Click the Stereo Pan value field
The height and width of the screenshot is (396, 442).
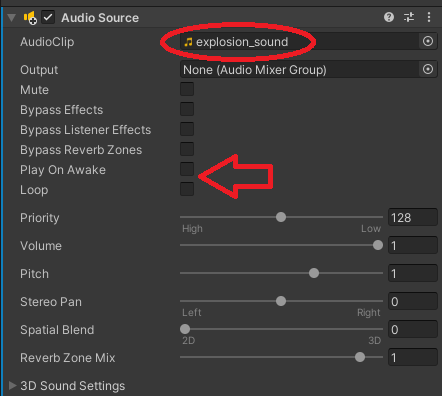coord(413,301)
